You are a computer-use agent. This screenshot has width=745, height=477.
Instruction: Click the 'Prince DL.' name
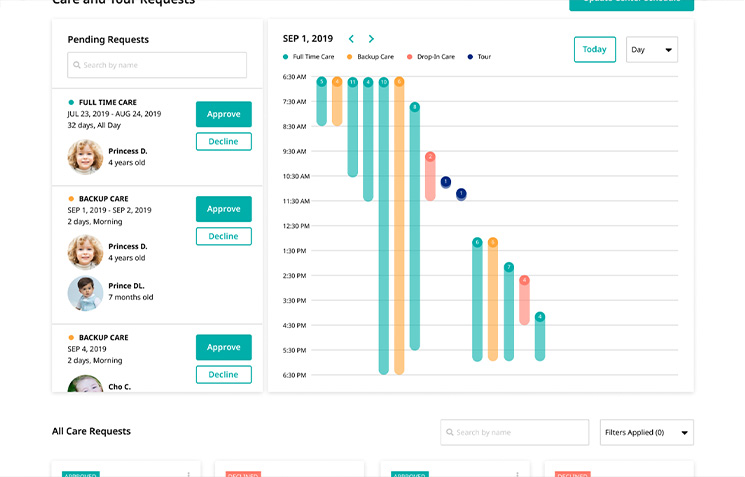[x=126, y=286]
